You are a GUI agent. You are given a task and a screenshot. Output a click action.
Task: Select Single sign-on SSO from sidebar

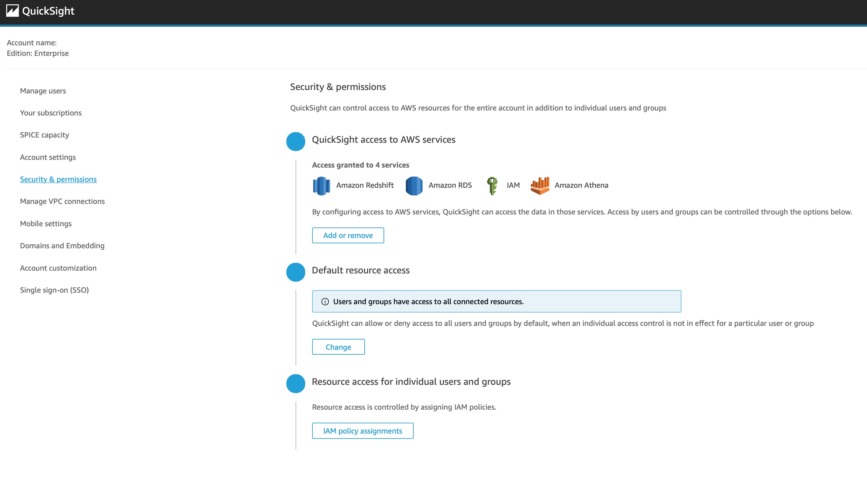point(54,290)
